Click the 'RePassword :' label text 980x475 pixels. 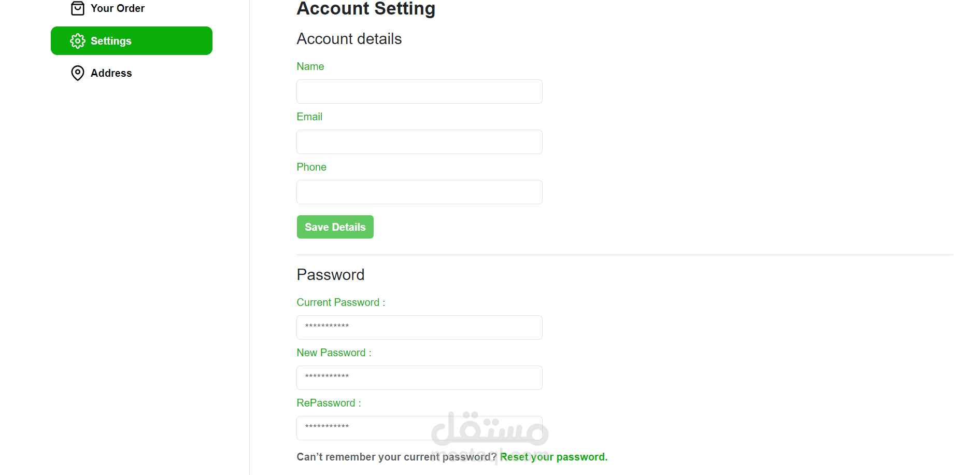coord(329,403)
